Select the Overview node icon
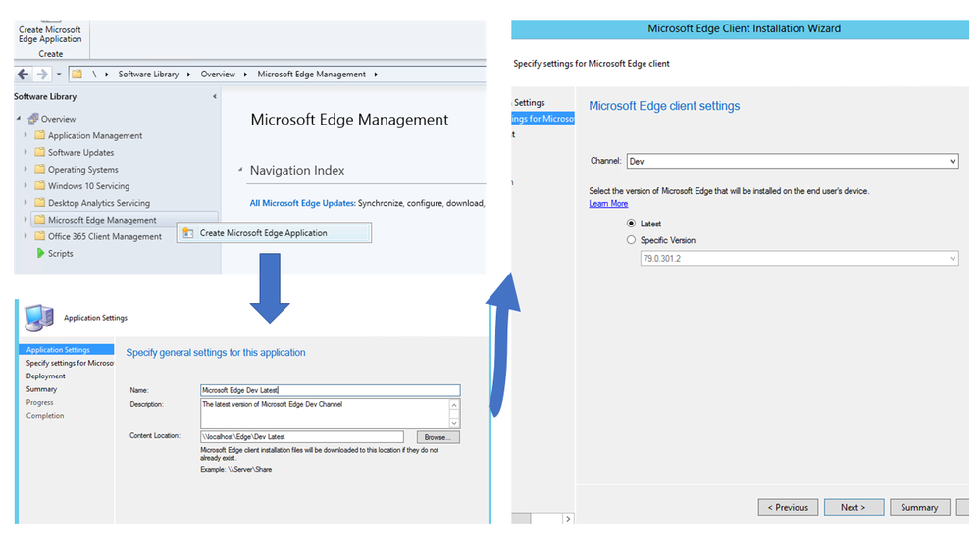980x551 pixels. (33, 118)
